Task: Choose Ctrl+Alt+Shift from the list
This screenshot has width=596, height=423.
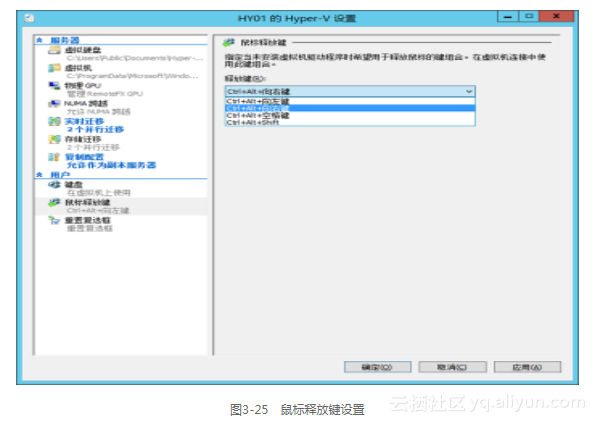Action: click(350, 122)
